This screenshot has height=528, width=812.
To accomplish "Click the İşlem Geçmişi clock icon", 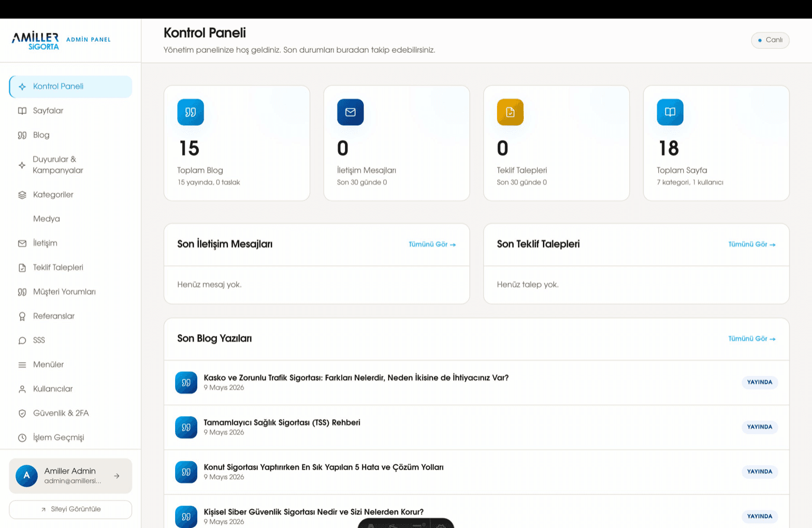I will click(22, 438).
